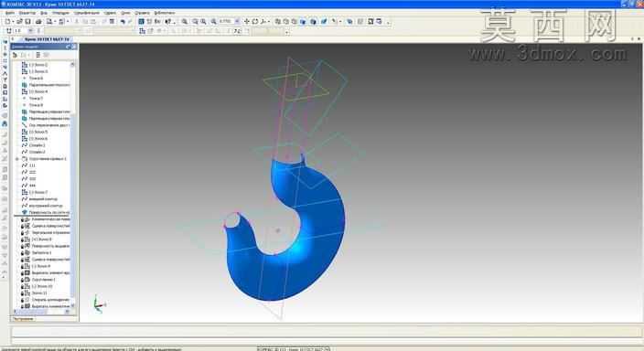Click the Print toolbar icon
The height and width of the screenshot is (351, 644).
38,21
